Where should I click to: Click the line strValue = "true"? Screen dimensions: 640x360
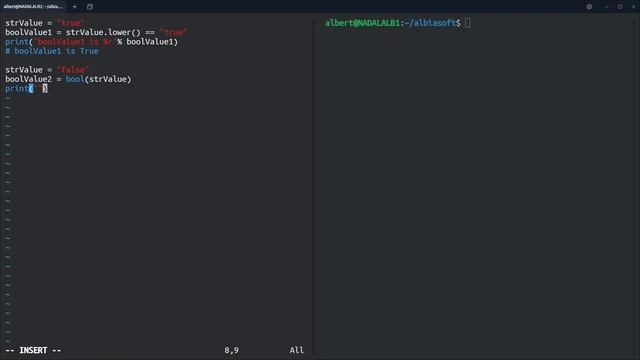[44, 23]
